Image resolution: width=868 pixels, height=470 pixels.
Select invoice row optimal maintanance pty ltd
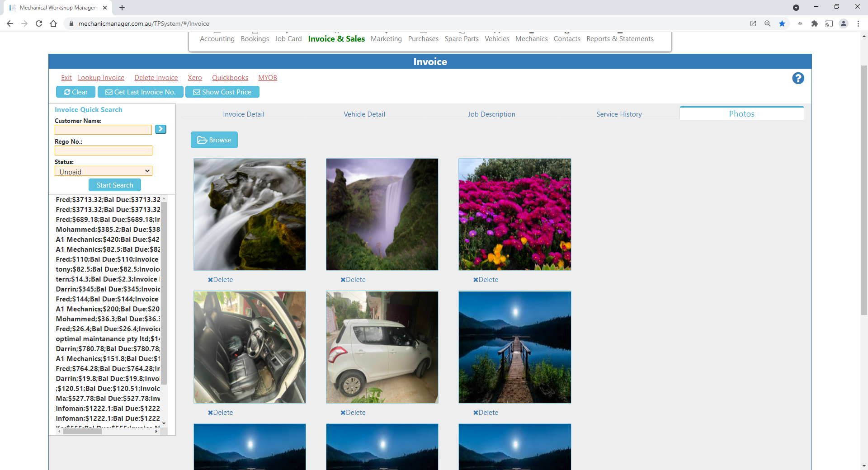pyautogui.click(x=108, y=339)
